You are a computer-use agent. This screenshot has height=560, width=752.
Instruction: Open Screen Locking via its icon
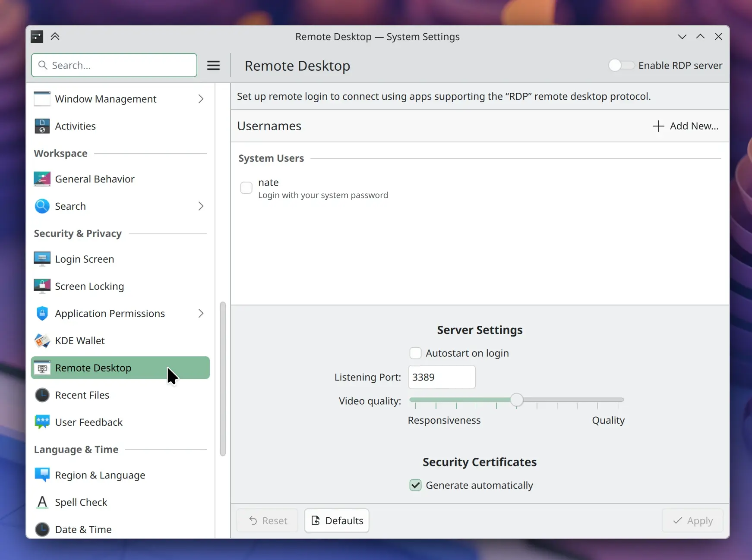tap(42, 286)
